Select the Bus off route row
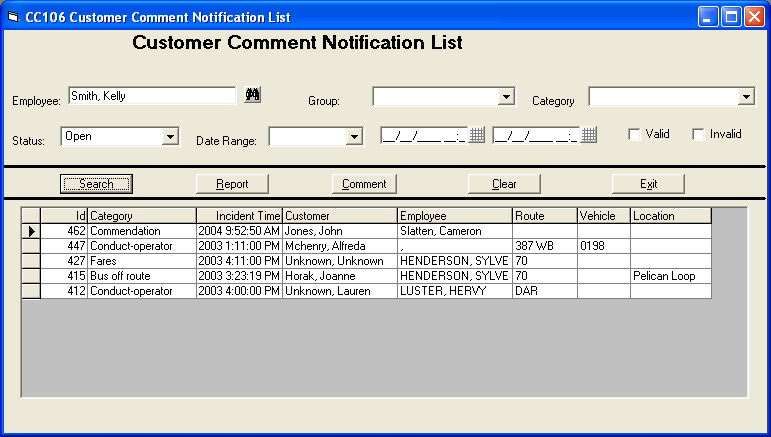The width and height of the screenshot is (771, 437). point(124,276)
